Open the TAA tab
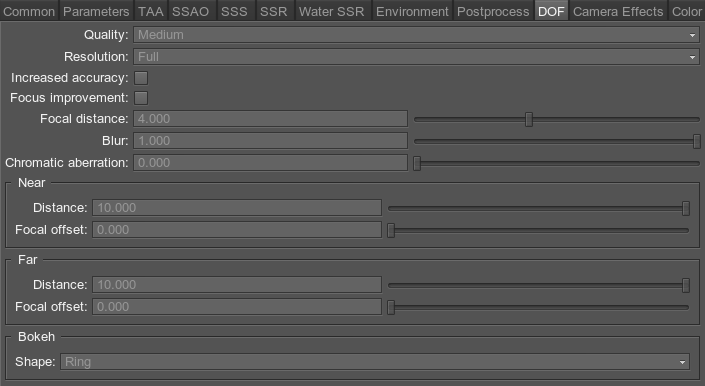 151,11
